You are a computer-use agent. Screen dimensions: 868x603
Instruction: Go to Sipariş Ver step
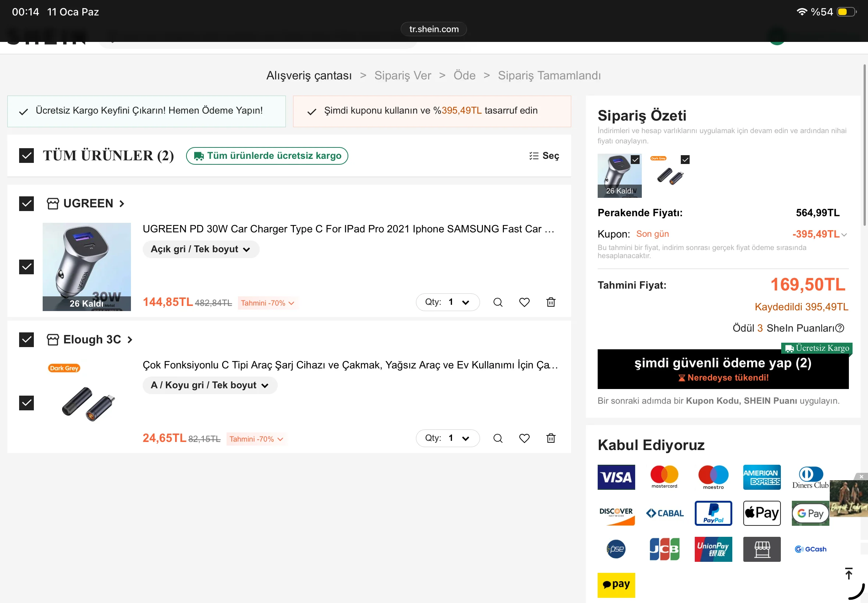[402, 76]
